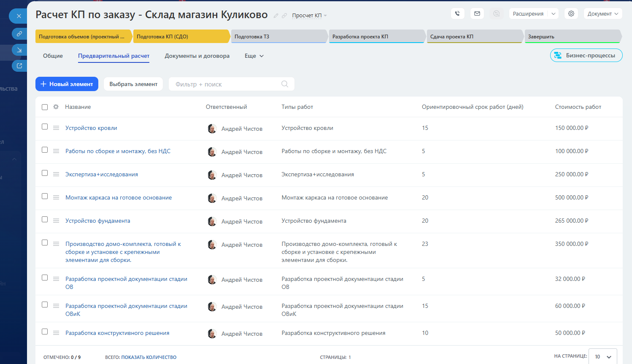Switch to the Общие tab

point(53,56)
